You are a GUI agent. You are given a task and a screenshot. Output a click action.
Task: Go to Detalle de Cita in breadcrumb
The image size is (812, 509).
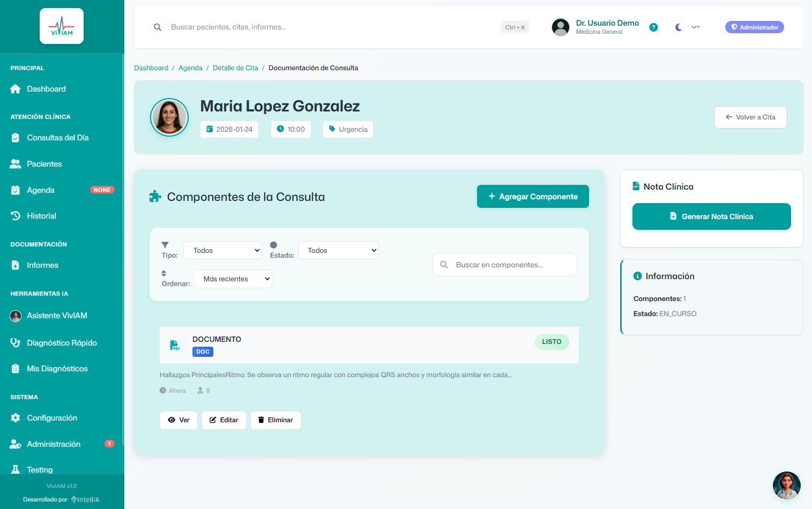(235, 68)
